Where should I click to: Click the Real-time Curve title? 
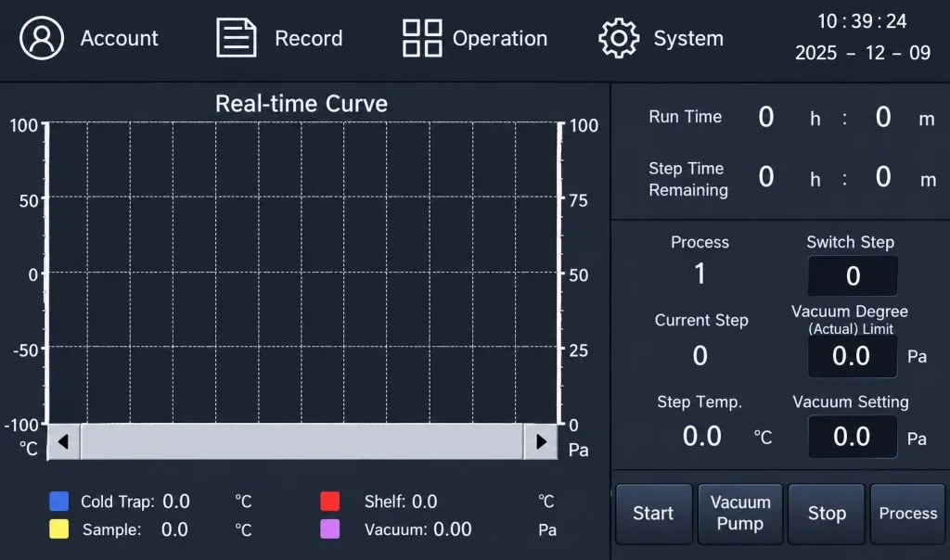click(x=302, y=104)
